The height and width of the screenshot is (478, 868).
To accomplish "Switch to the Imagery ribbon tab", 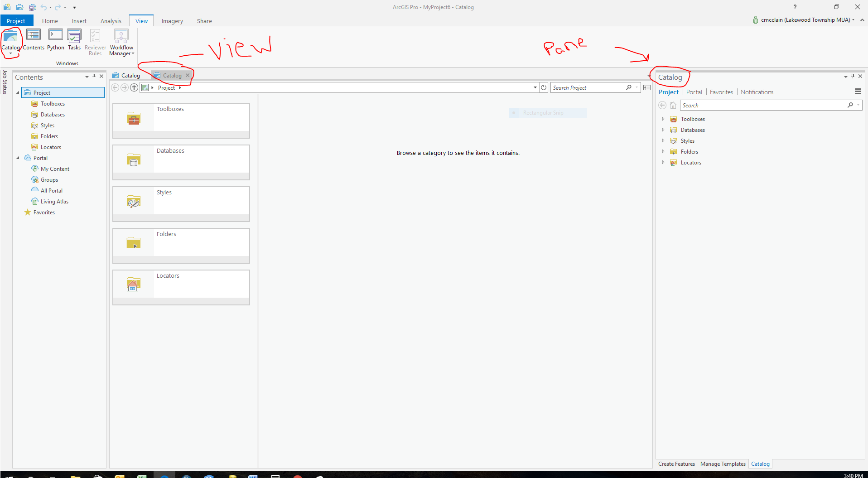I will tap(172, 21).
